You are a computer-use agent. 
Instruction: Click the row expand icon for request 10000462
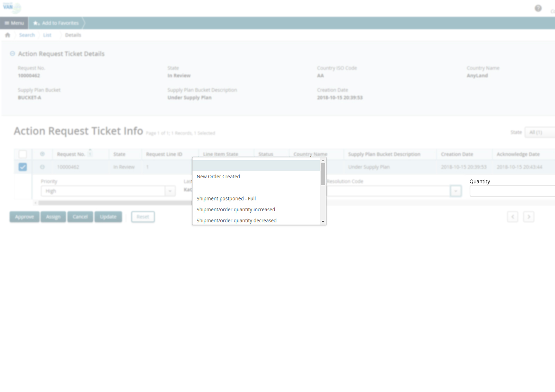coord(42,167)
